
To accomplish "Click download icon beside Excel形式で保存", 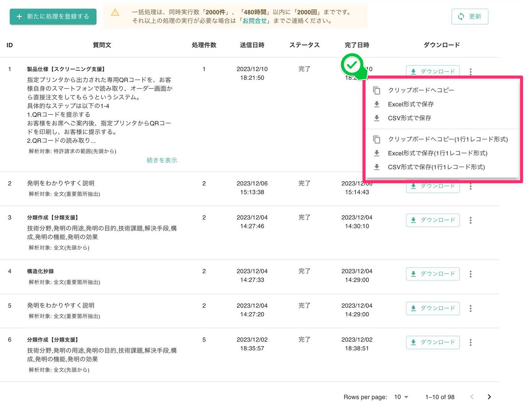I will pyautogui.click(x=377, y=104).
